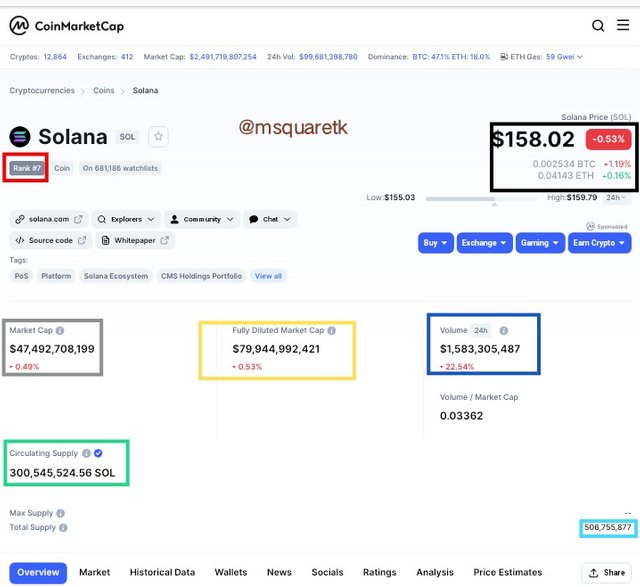Switch to the Socials tab
640x587 pixels.
(327, 573)
